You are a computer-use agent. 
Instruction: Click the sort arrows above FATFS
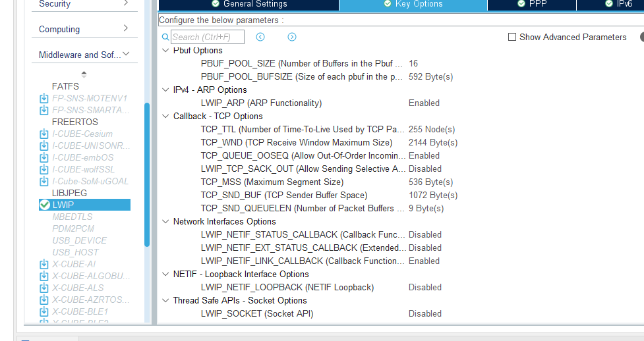coord(84,74)
